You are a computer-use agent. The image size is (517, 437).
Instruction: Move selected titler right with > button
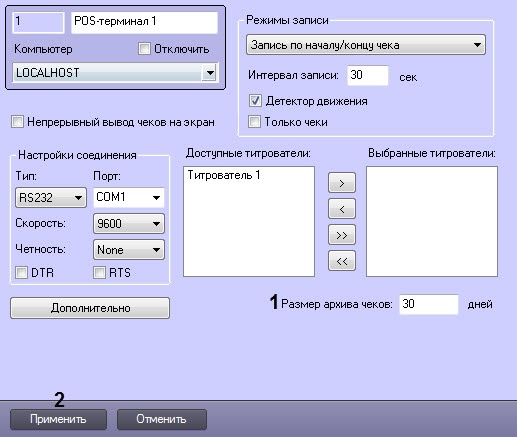click(x=342, y=183)
